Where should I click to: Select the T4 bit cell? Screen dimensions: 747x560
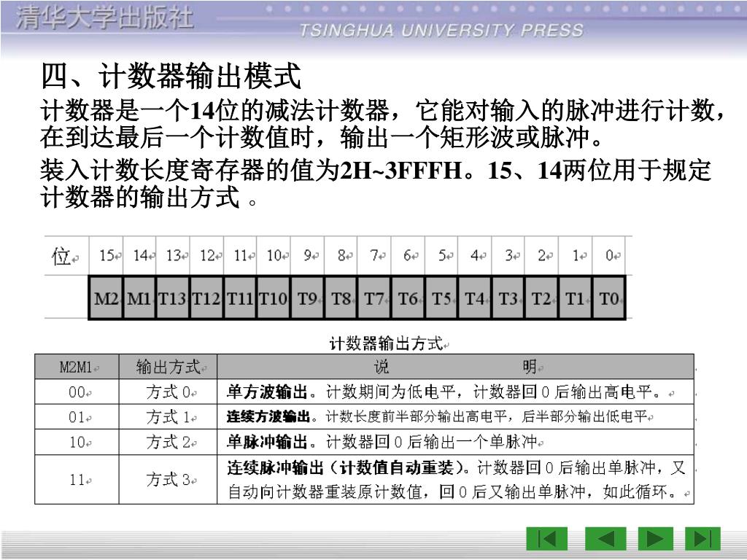475,298
